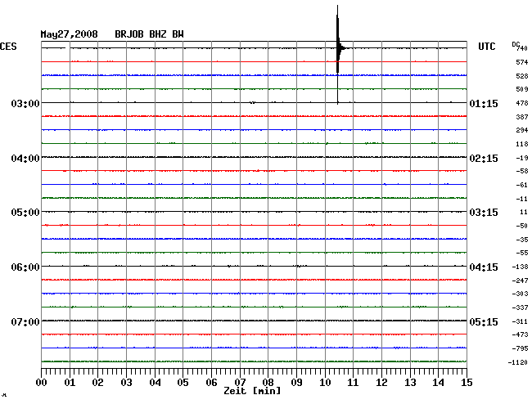The width and height of the screenshot is (532, 404).
Task: Select the 08 minute axis label
Action: 268,383
